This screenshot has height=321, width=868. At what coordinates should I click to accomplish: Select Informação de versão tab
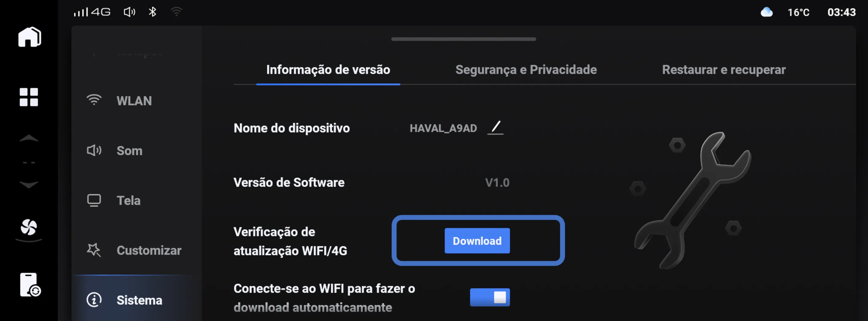tap(328, 70)
